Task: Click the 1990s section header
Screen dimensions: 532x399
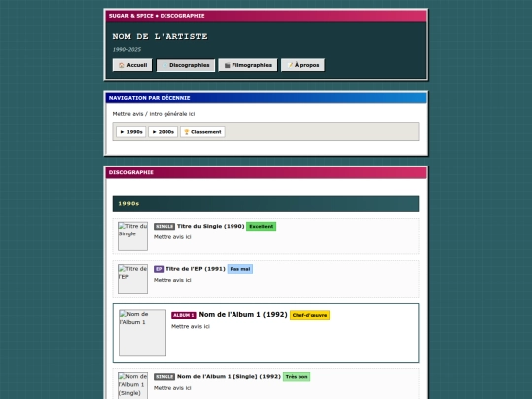Action: pos(266,204)
